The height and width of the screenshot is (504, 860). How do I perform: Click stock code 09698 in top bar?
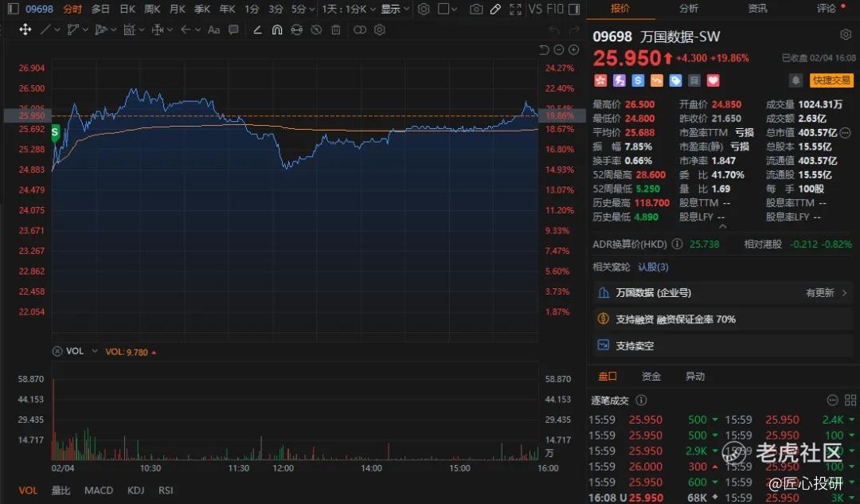[40, 9]
